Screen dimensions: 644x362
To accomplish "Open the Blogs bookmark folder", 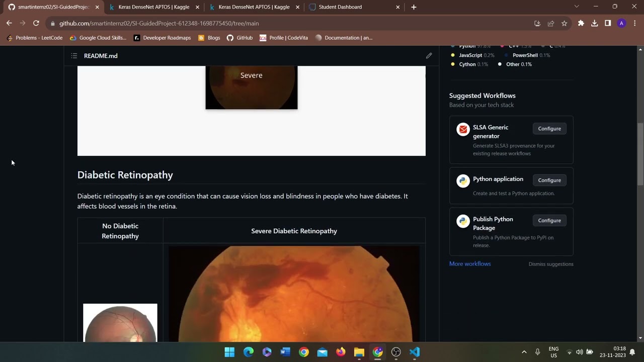I will [x=209, y=38].
